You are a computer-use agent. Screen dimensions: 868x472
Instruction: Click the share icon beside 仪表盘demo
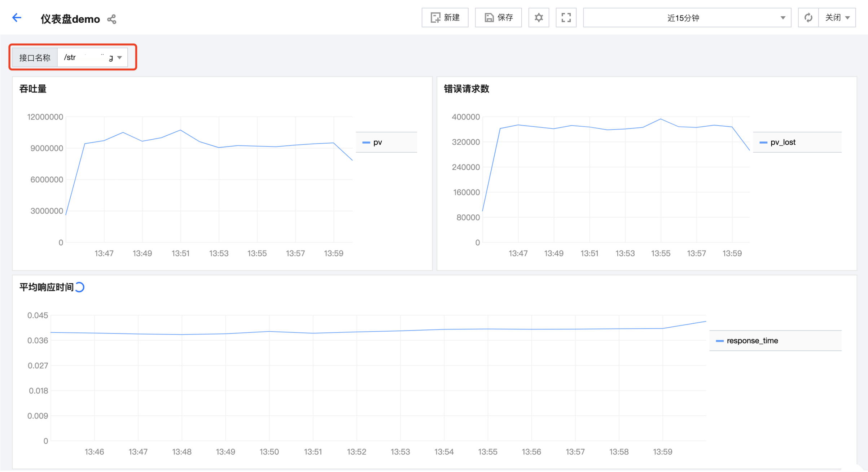(x=111, y=19)
